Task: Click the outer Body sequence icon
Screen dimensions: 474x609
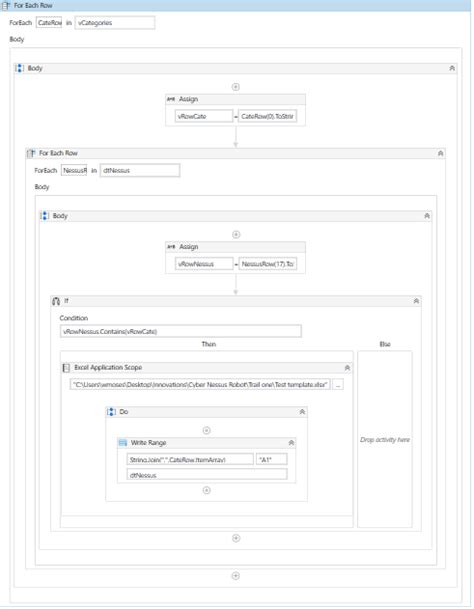Action: point(19,68)
